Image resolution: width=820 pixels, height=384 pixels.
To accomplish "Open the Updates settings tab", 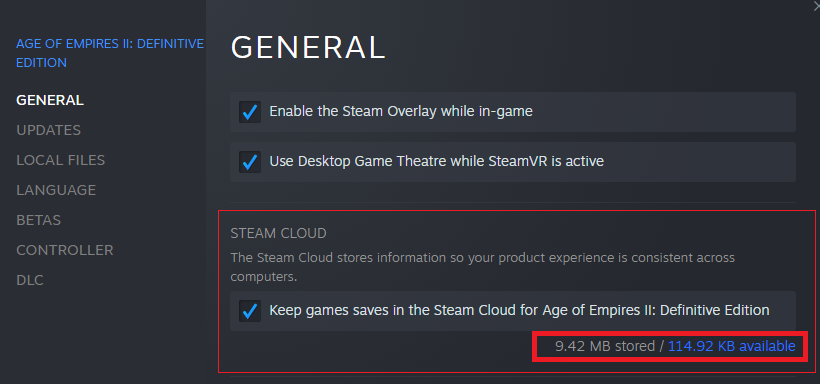I will pos(49,130).
